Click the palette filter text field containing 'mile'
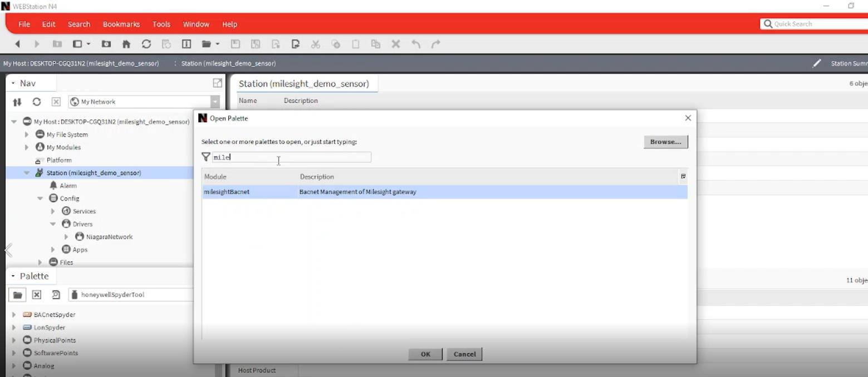The height and width of the screenshot is (377, 868). point(291,157)
